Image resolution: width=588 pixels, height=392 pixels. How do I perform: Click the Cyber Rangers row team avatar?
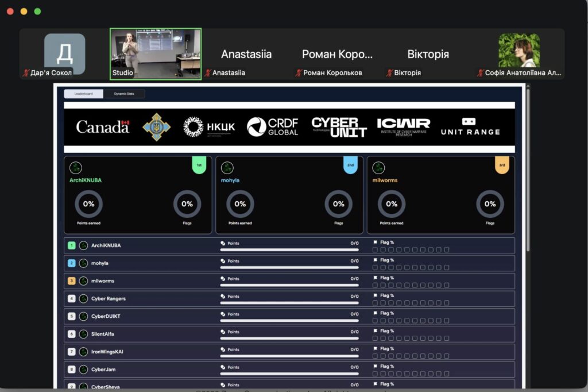[83, 299]
